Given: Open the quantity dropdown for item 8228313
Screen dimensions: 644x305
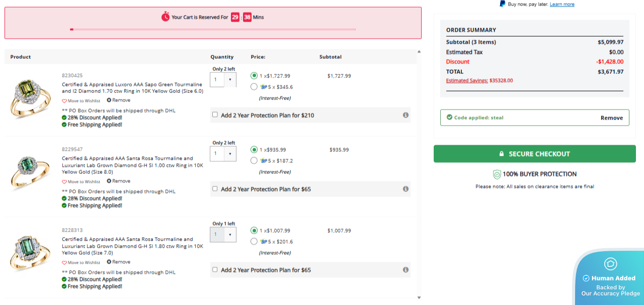Looking at the screenshot, I should pos(230,235).
